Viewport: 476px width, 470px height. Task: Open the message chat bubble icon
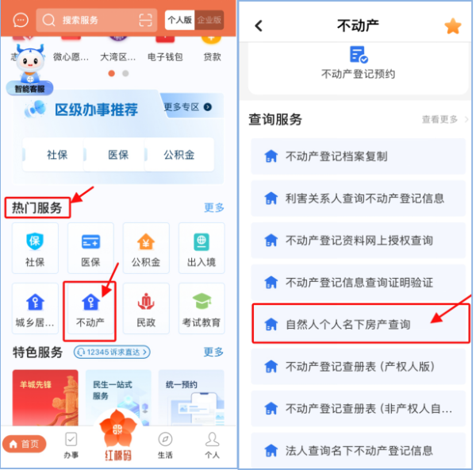click(x=21, y=21)
